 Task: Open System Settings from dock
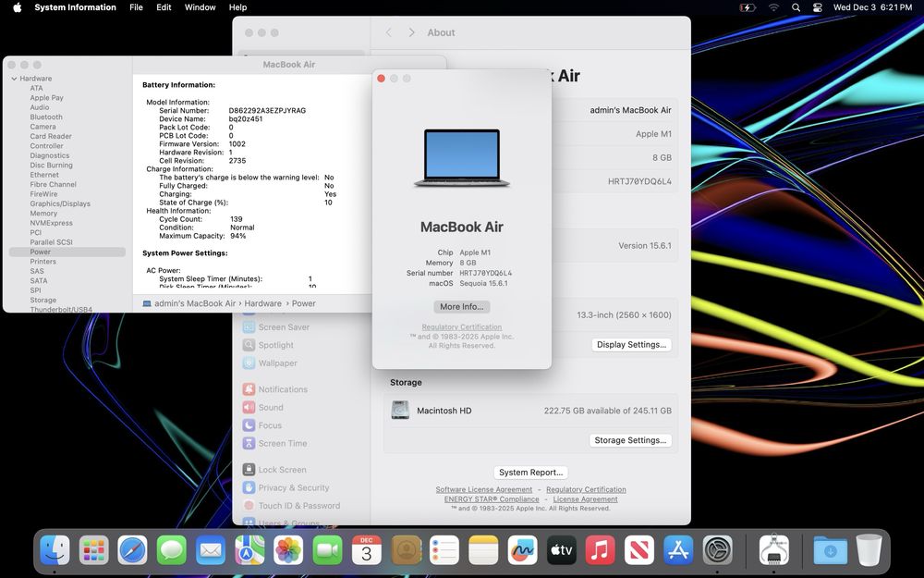[717, 550]
